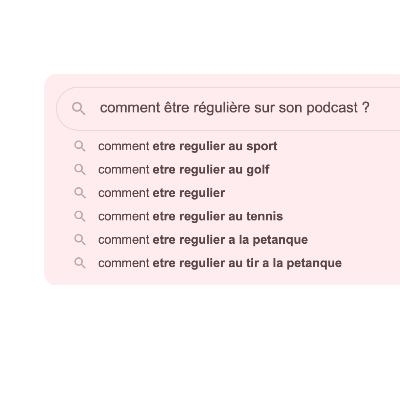Click the search icon beside 'regulier au sport'
This screenshot has width=400, height=400.
point(80,146)
